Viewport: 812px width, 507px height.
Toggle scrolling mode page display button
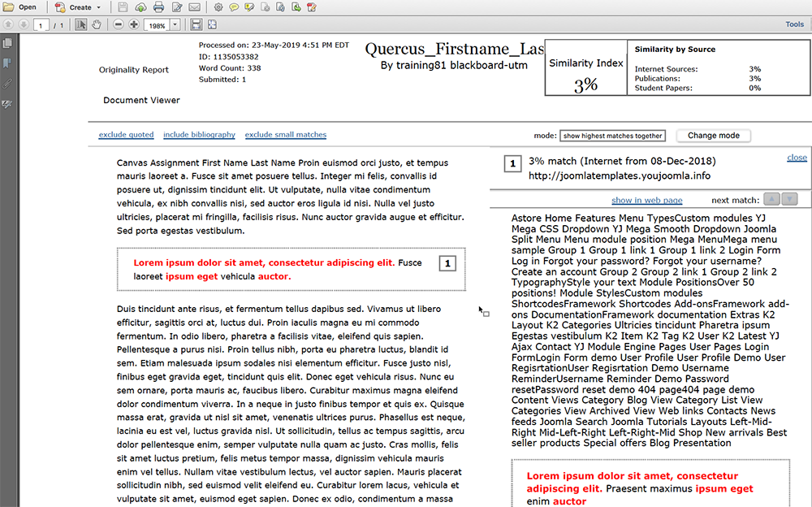196,24
